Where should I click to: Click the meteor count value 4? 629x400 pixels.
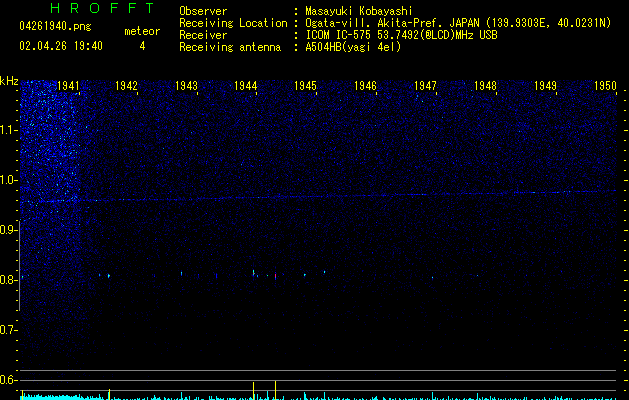point(142,46)
